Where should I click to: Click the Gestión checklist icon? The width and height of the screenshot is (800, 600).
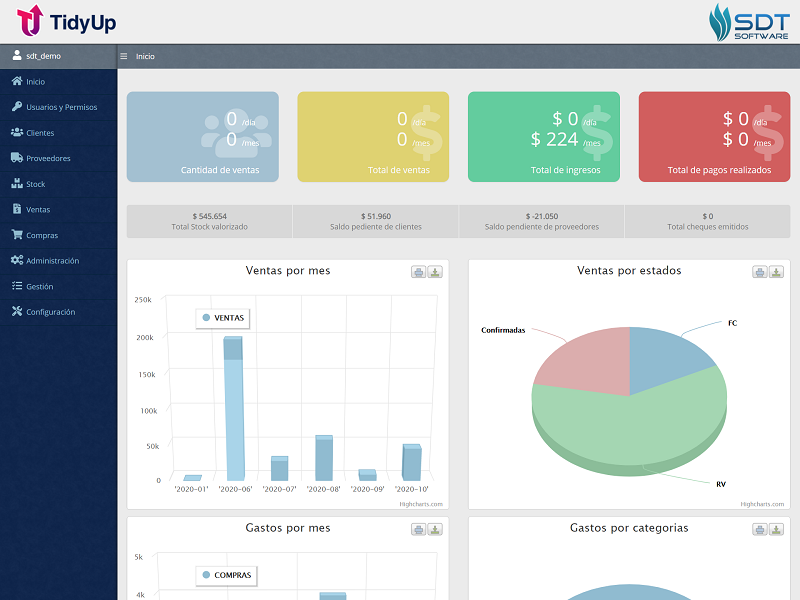tap(17, 286)
